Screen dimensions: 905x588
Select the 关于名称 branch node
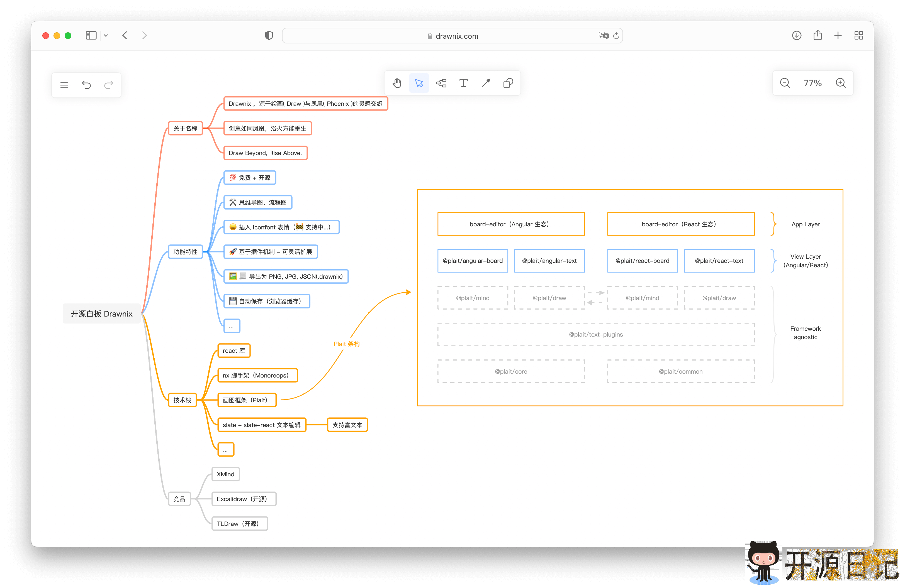coord(185,128)
